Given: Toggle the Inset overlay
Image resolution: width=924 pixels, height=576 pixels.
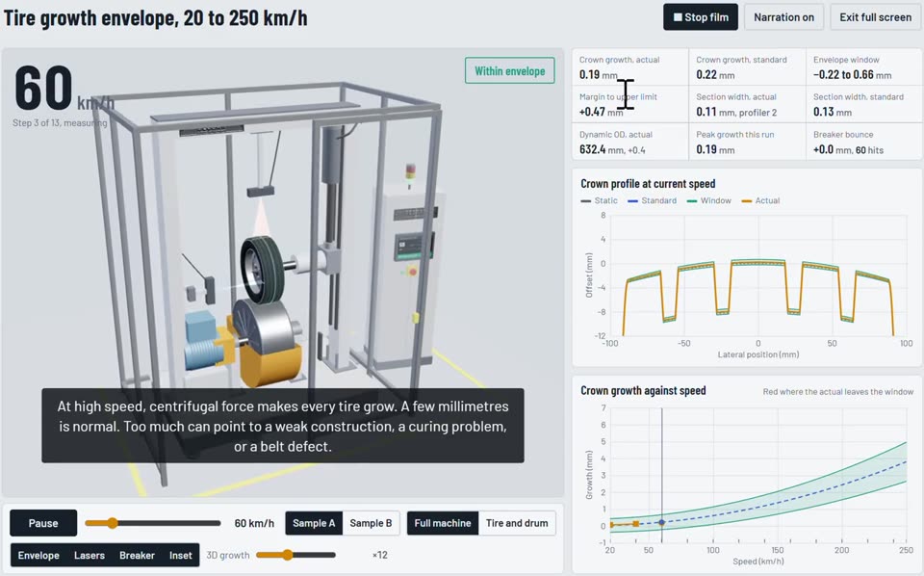Looking at the screenshot, I should 180,555.
